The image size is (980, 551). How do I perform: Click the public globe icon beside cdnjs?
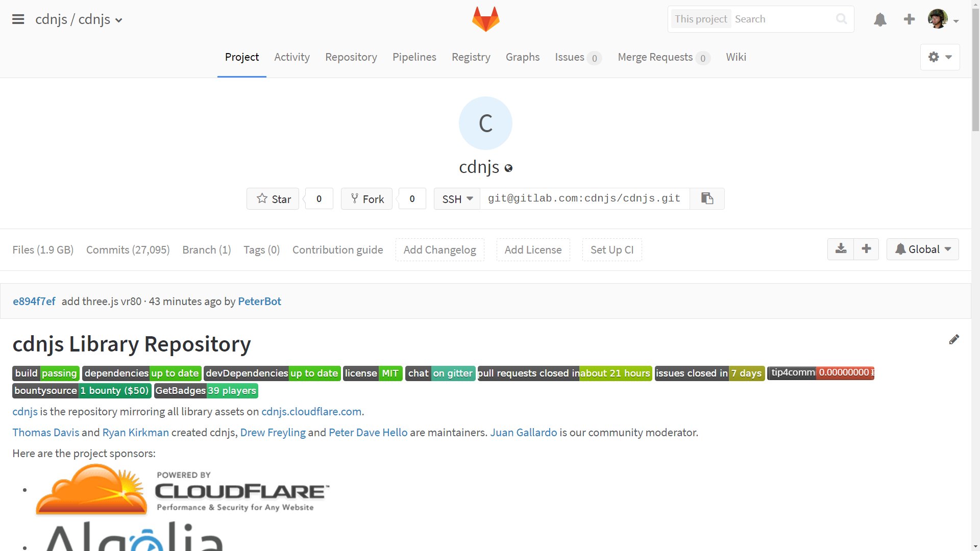coord(508,168)
